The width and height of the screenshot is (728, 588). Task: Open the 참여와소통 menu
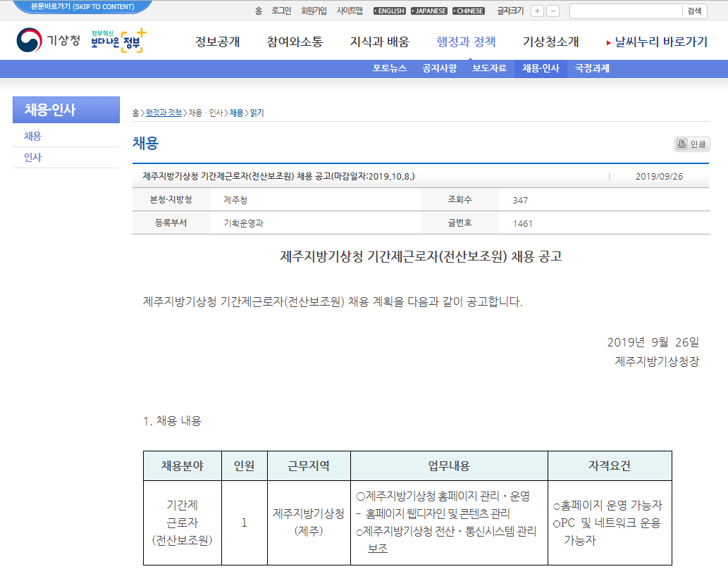coord(295,42)
